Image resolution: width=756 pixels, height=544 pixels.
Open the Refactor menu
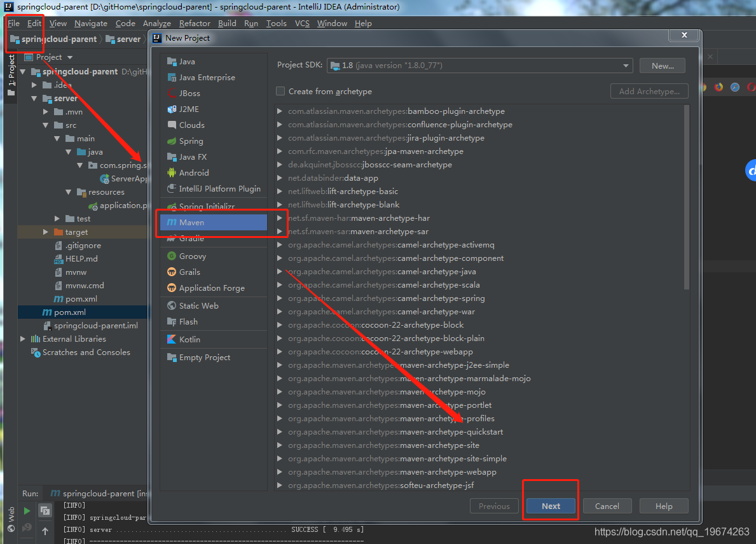point(195,23)
